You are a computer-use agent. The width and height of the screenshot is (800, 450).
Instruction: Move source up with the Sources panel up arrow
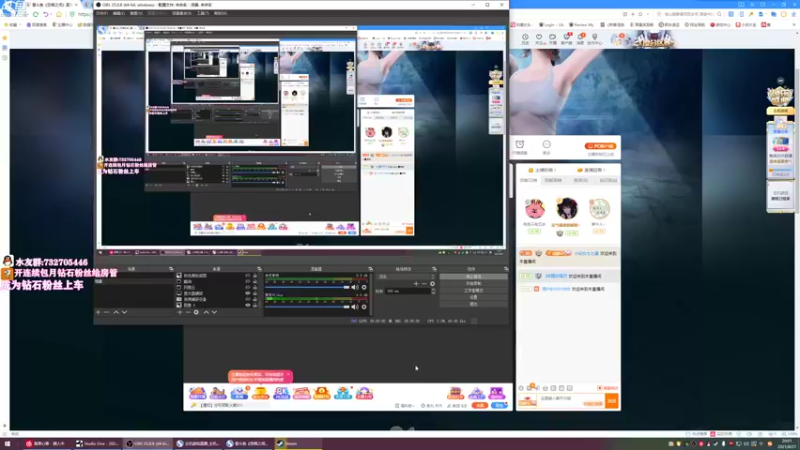(x=206, y=312)
